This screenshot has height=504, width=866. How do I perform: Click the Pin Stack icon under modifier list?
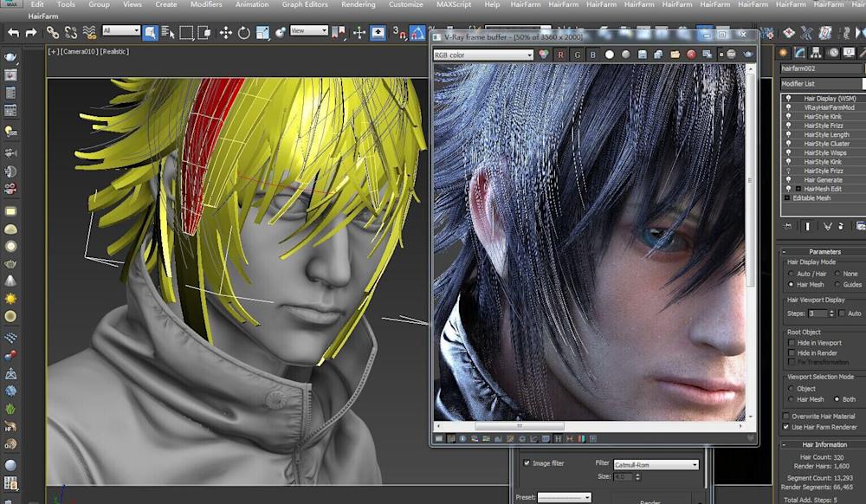[788, 226]
